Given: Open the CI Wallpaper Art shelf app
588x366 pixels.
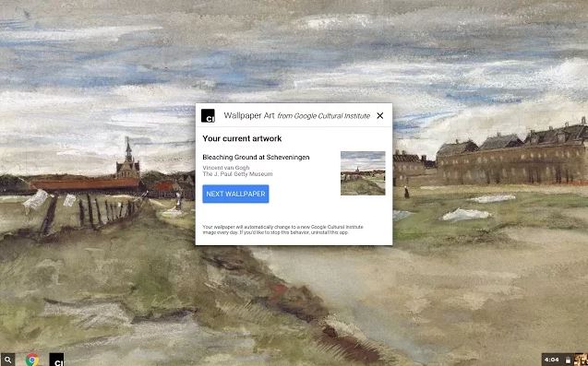Looking at the screenshot, I should [x=56, y=360].
